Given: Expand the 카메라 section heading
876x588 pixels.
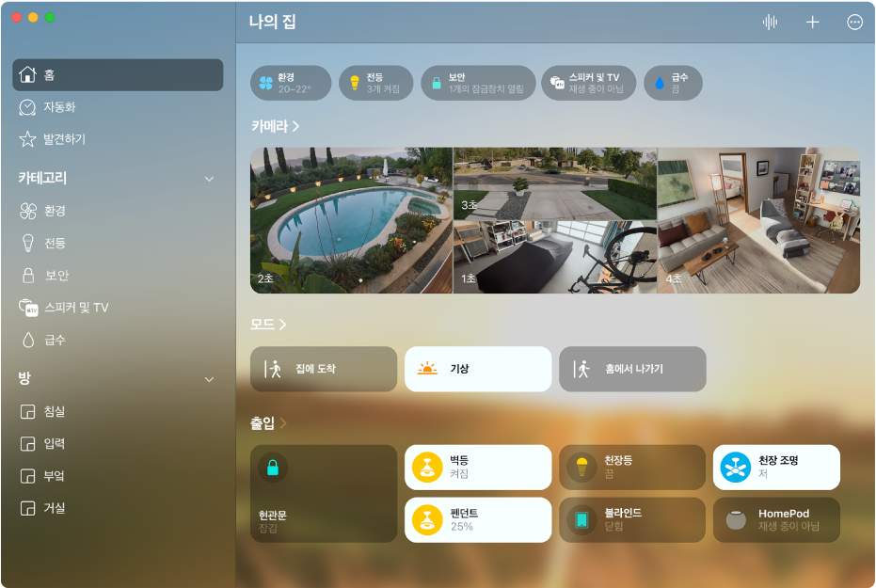Looking at the screenshot, I should coord(275,126).
